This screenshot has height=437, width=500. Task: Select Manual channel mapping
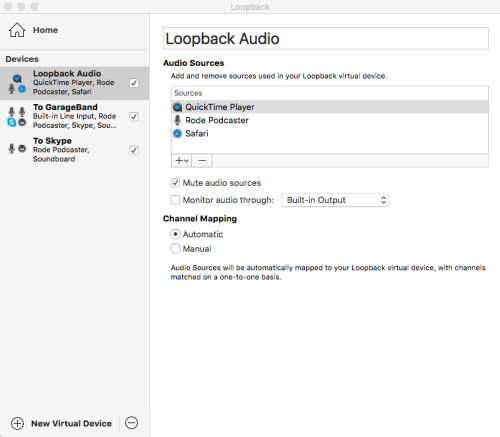coord(175,249)
